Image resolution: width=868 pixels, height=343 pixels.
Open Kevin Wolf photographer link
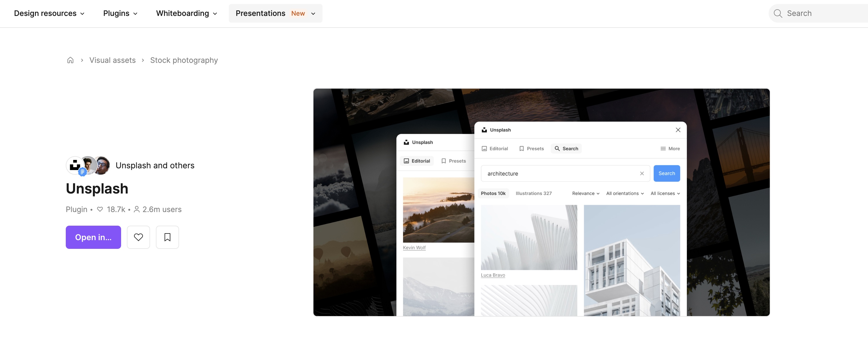coord(414,248)
